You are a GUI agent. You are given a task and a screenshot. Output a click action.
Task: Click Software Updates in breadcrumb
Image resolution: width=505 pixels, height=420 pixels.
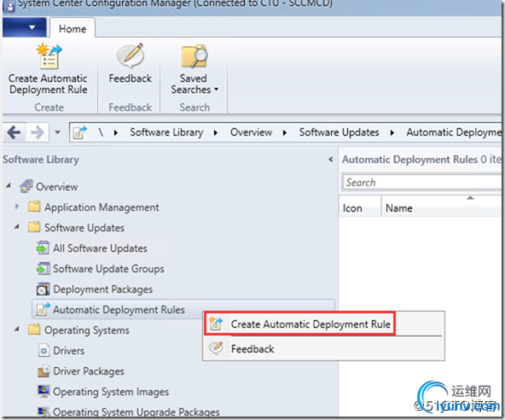[339, 132]
